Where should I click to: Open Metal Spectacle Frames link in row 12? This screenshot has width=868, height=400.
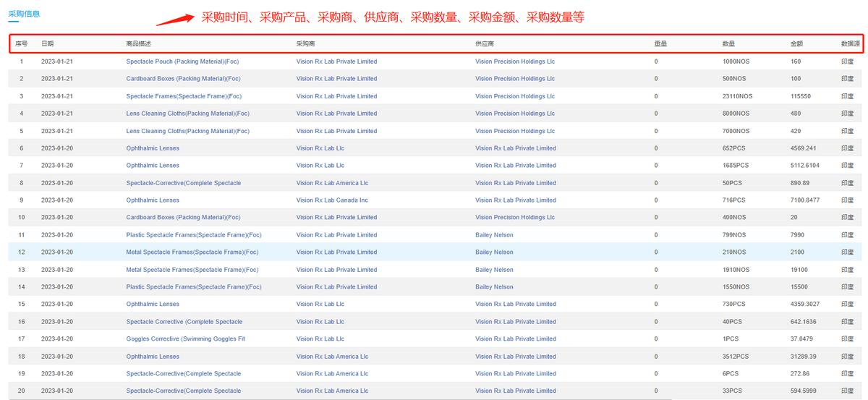pyautogui.click(x=192, y=252)
